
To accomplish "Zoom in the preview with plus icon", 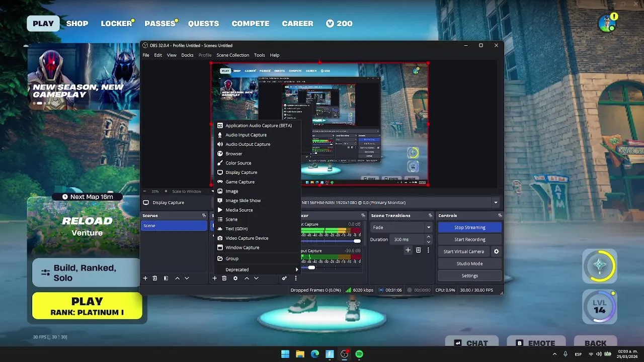I will 166,192.
